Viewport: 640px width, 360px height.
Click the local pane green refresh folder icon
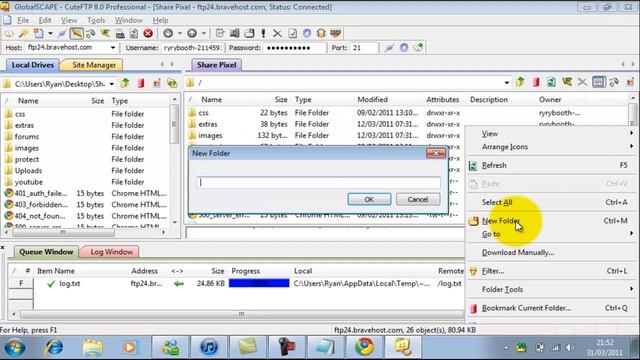(x=172, y=84)
